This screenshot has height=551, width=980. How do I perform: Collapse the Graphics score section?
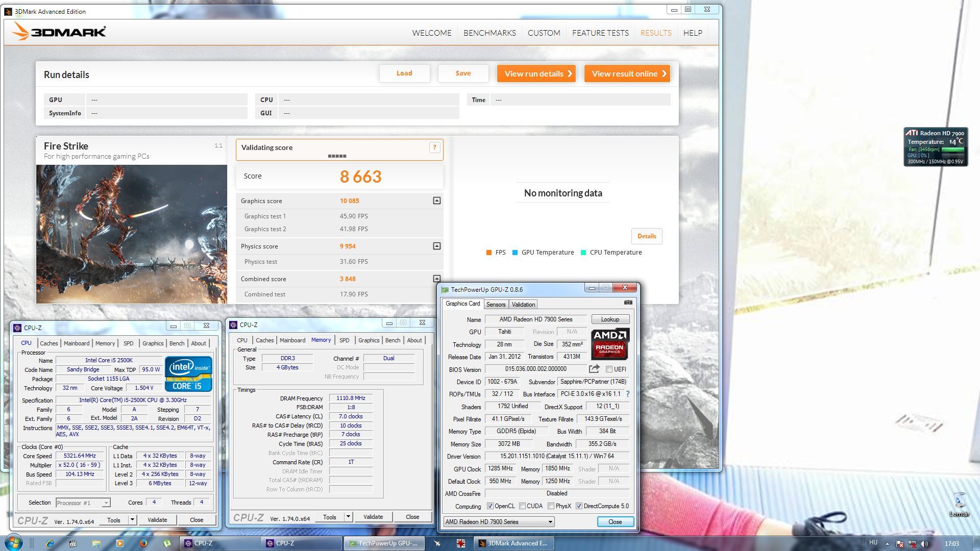[x=437, y=201]
